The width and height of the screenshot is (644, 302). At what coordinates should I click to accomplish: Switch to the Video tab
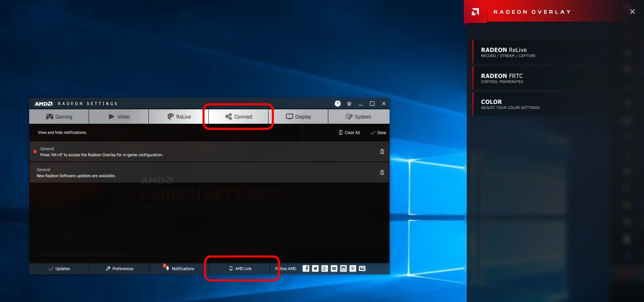[119, 117]
